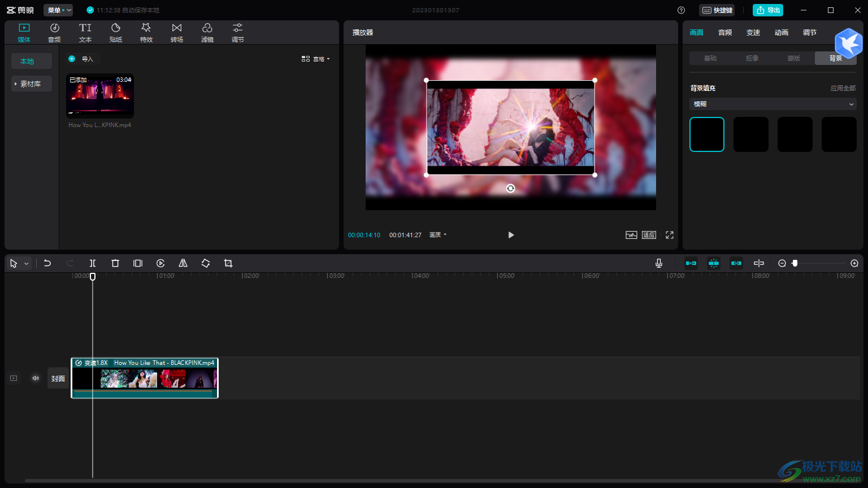This screenshot has width=868, height=488.
Task: Open the 音频 audio panel
Action: (x=54, y=33)
